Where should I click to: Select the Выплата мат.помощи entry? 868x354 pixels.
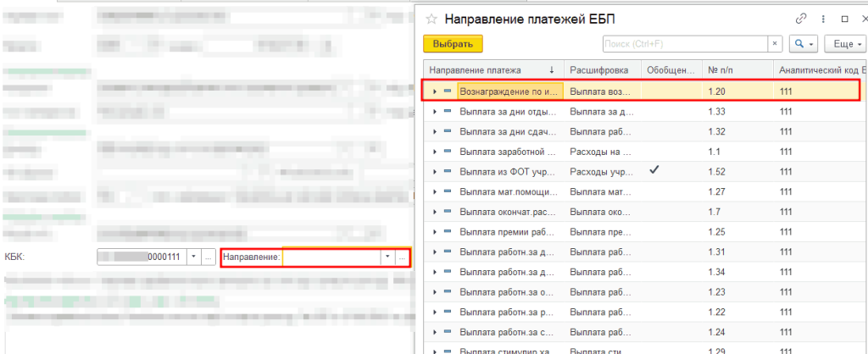509,191
